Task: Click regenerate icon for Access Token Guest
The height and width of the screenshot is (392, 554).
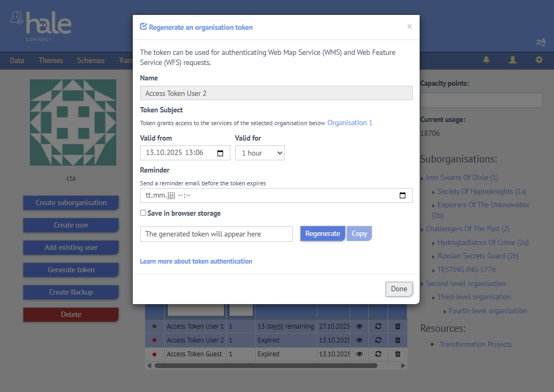Action: point(378,354)
